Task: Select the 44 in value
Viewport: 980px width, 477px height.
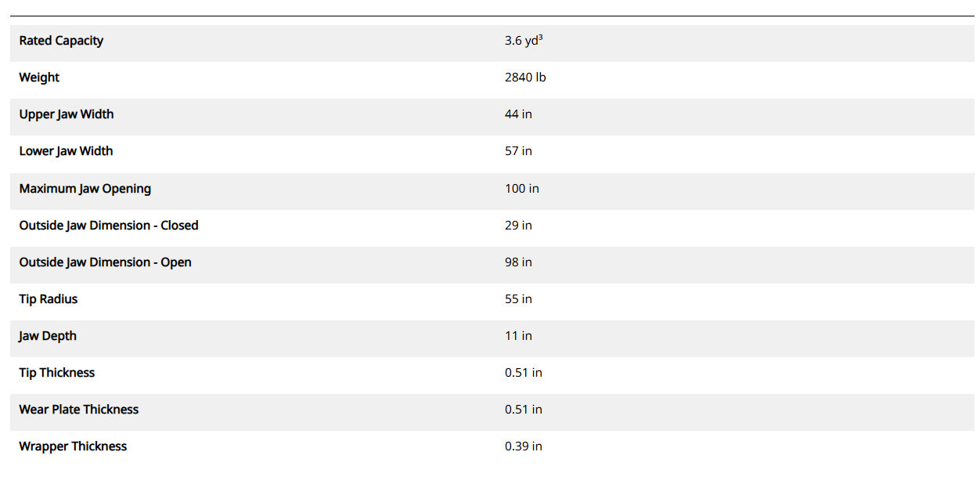Action: click(x=518, y=114)
